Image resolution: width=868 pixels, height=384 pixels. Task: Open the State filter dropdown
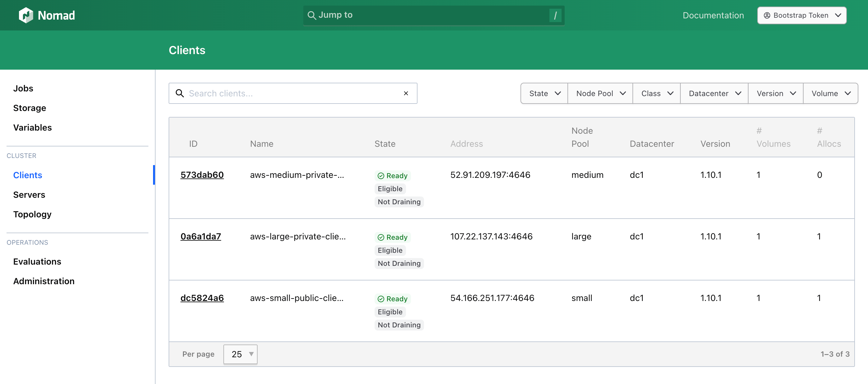[x=544, y=93]
